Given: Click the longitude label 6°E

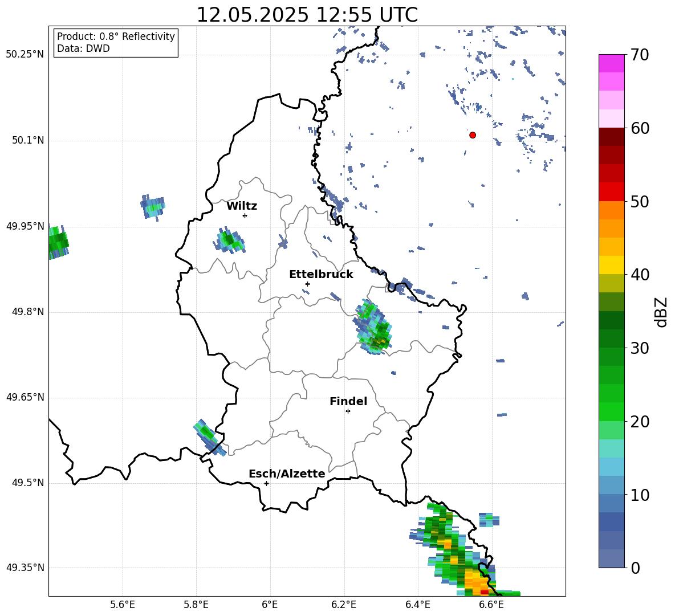Looking at the screenshot, I should 270,605.
